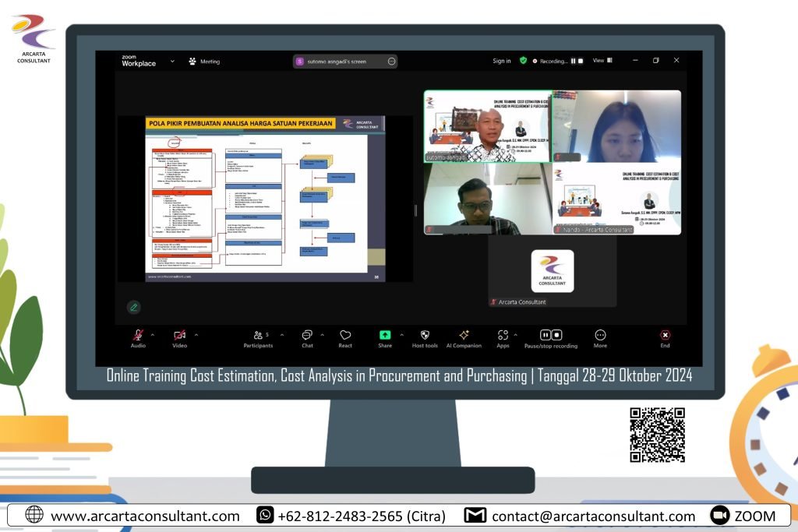Select the Meeting tab at top
This screenshot has width=798, height=532.
pyautogui.click(x=204, y=61)
